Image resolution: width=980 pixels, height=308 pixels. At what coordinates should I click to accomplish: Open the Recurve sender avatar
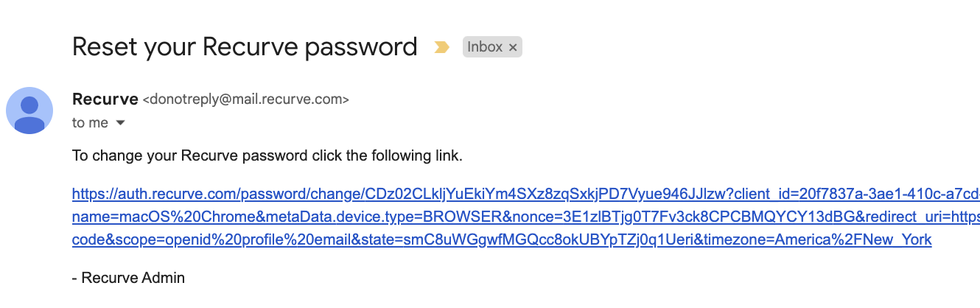[29, 111]
